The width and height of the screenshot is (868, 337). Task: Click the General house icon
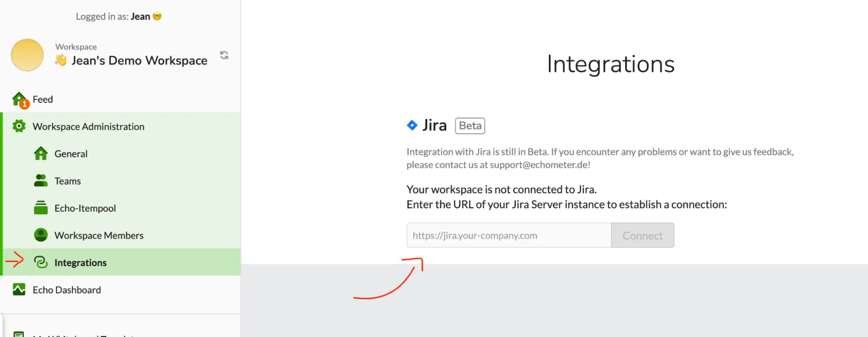(41, 153)
